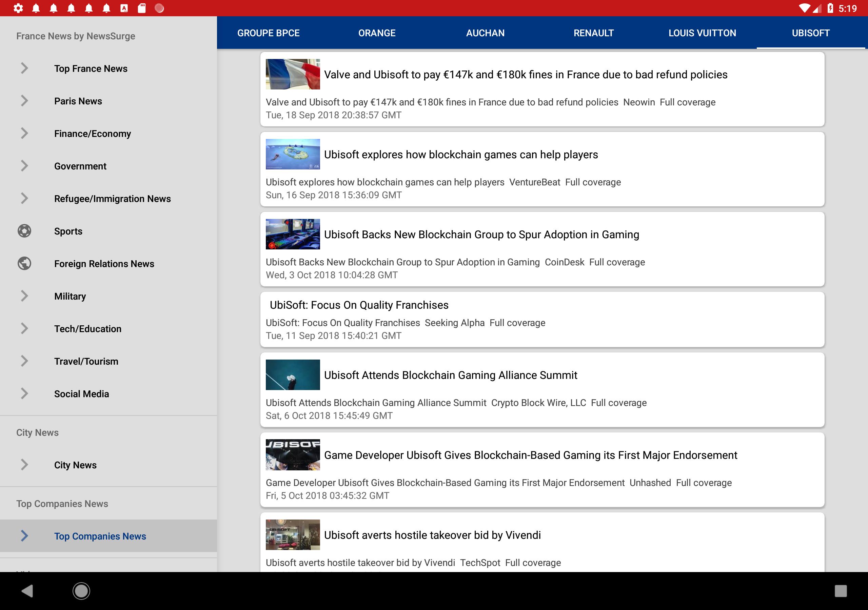
Task: Expand the Finance/Economy chevron
Action: (24, 133)
